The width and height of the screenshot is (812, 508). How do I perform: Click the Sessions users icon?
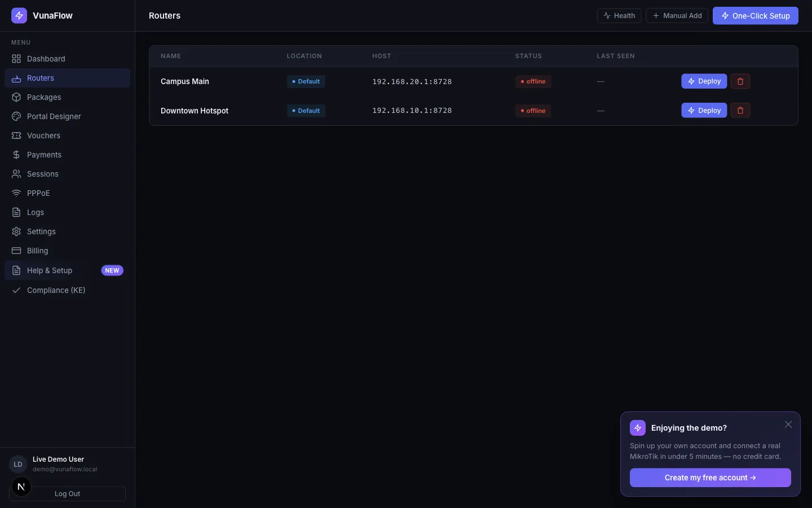click(16, 174)
